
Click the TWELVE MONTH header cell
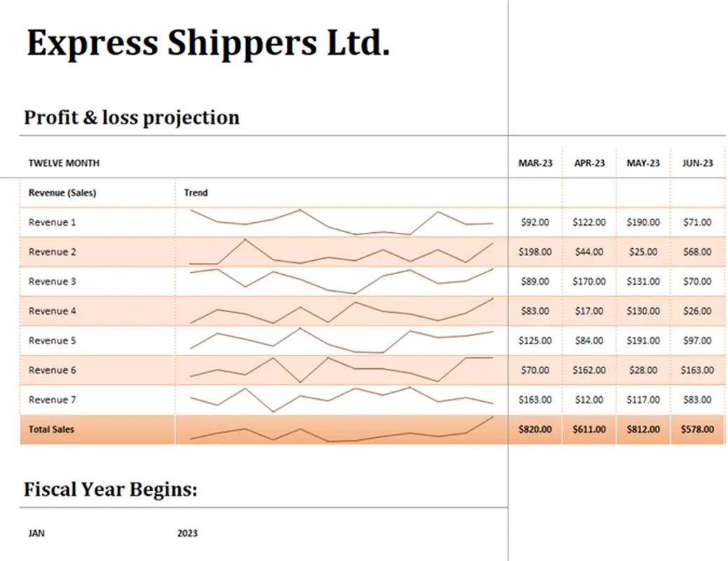click(x=64, y=163)
